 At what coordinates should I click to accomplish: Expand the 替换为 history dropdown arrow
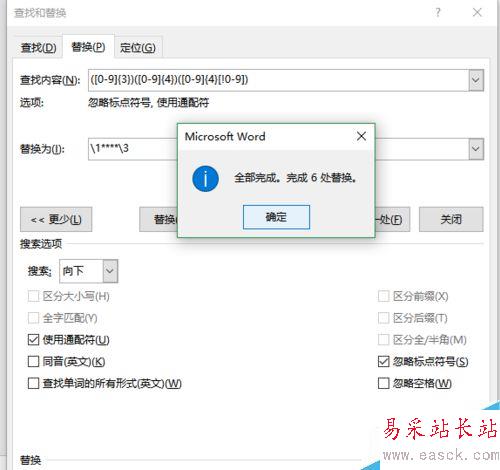[x=476, y=149]
